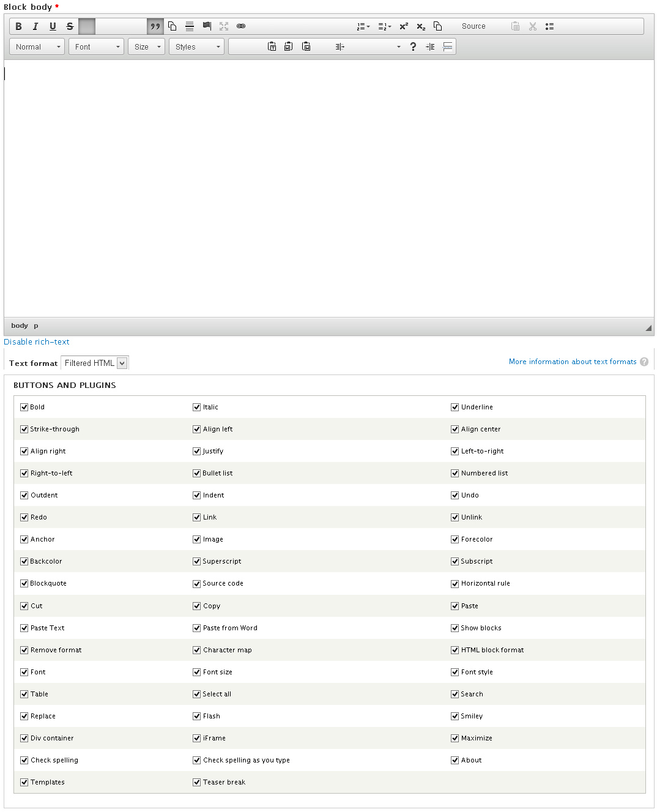Apply Strike-through from the editor toolbar
This screenshot has height=812, width=657.
tap(70, 26)
